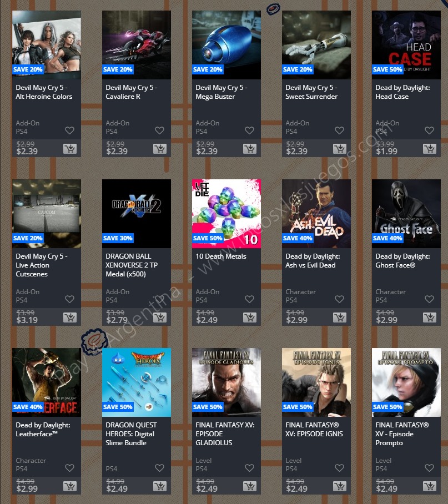Open the Let It Die Death Metals thumbnail
The image size is (448, 504).
point(226,214)
